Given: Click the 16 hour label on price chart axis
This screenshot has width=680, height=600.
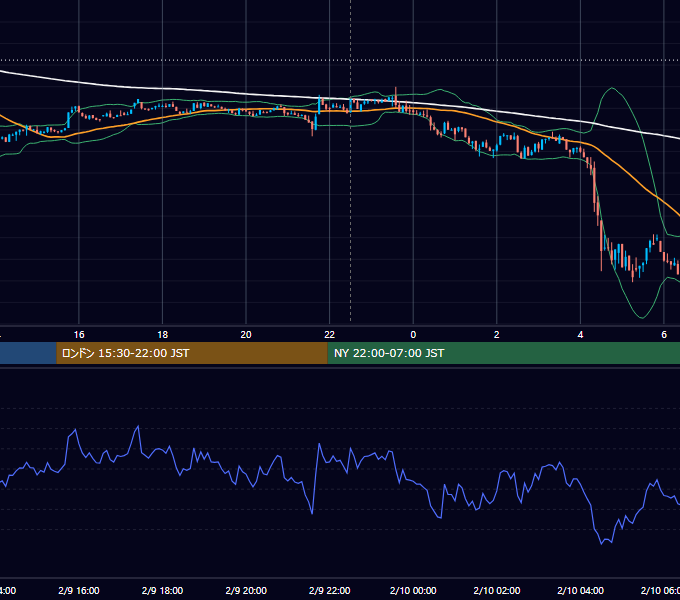Looking at the screenshot, I should 79,335.
